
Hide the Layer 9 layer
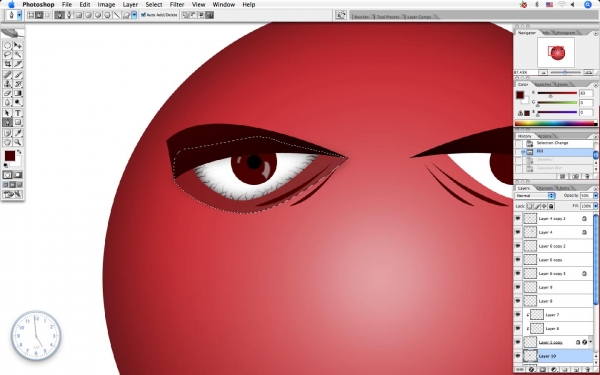[x=518, y=287]
